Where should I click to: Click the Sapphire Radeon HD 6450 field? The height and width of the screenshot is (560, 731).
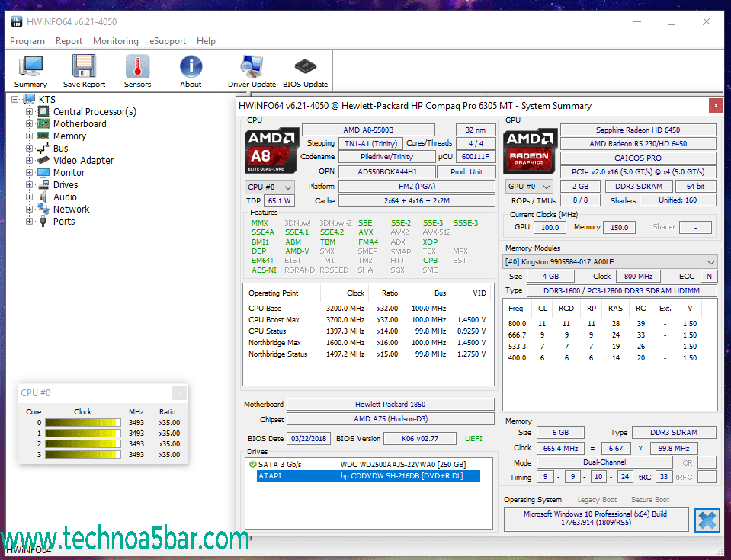point(638,130)
